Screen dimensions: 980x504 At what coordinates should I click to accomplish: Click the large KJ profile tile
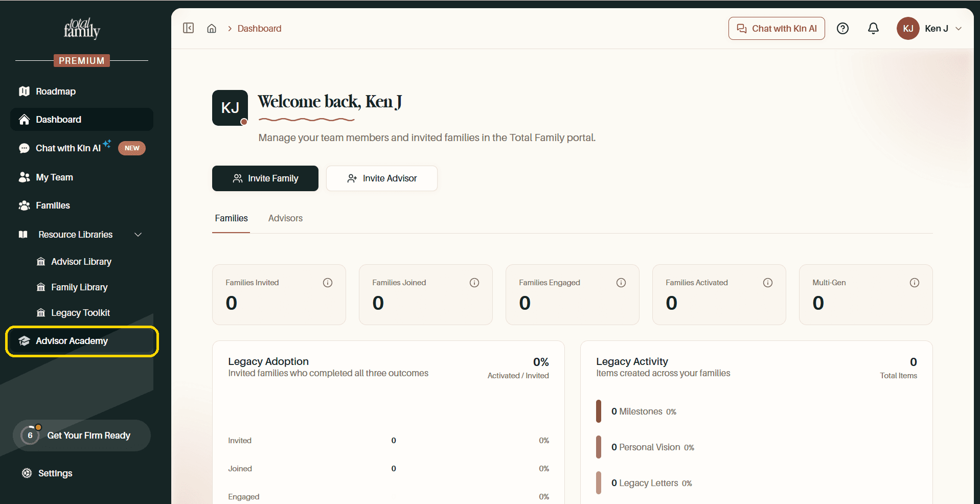(230, 108)
